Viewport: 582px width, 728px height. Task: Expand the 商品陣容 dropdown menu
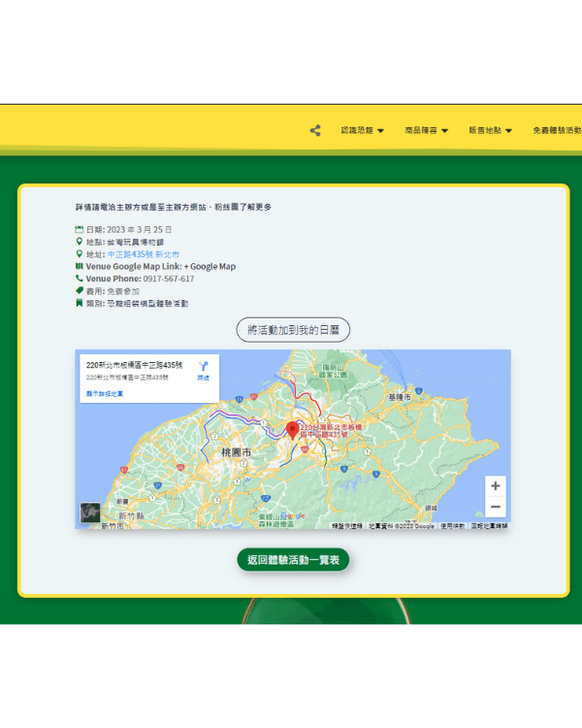pos(427,130)
